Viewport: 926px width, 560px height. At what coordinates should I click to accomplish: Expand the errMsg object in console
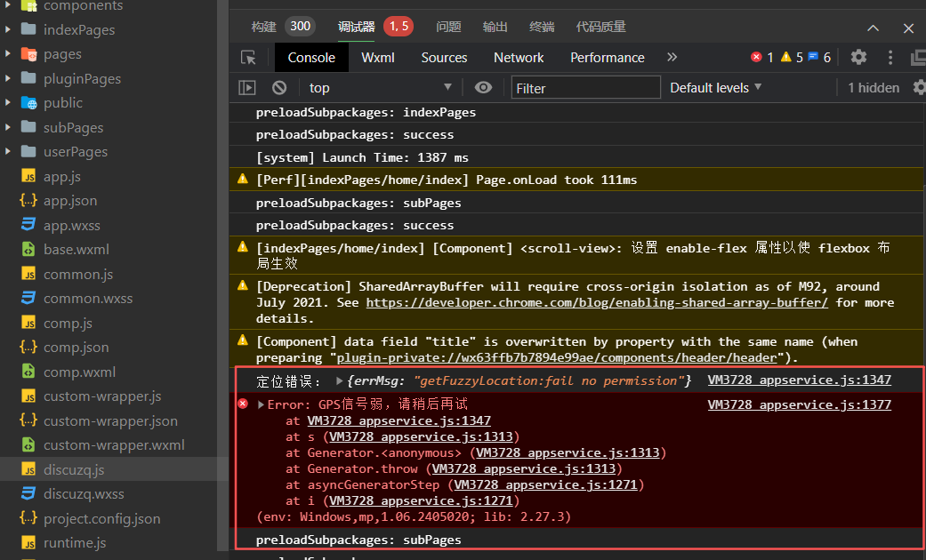[340, 380]
